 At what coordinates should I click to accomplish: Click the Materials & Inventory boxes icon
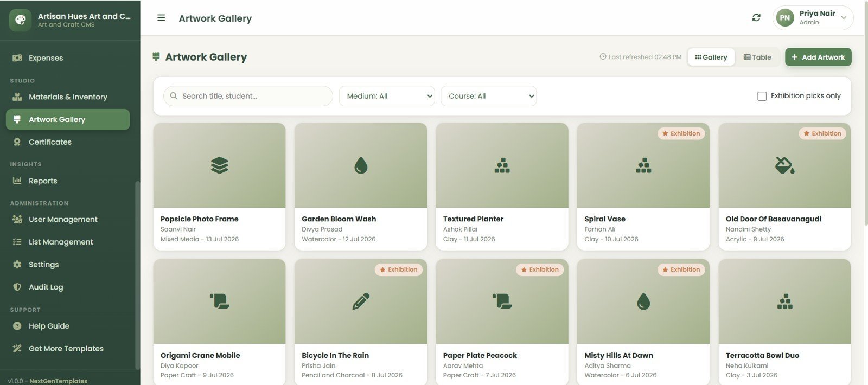coord(17,97)
